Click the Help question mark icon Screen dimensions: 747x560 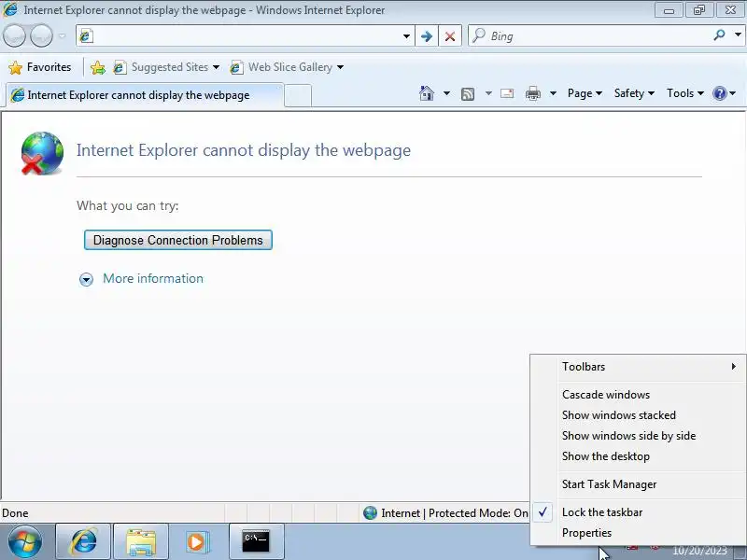[x=719, y=93]
